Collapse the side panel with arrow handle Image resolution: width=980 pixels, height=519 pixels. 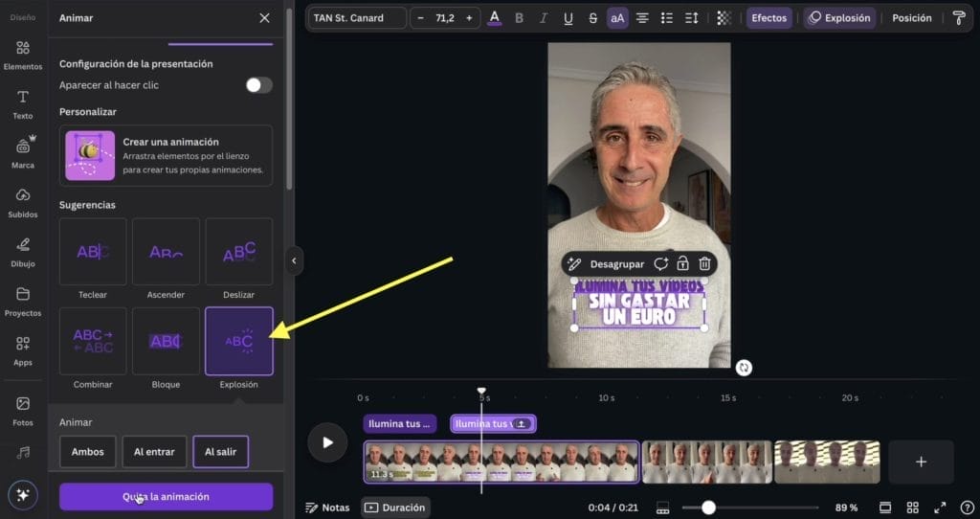coord(294,260)
